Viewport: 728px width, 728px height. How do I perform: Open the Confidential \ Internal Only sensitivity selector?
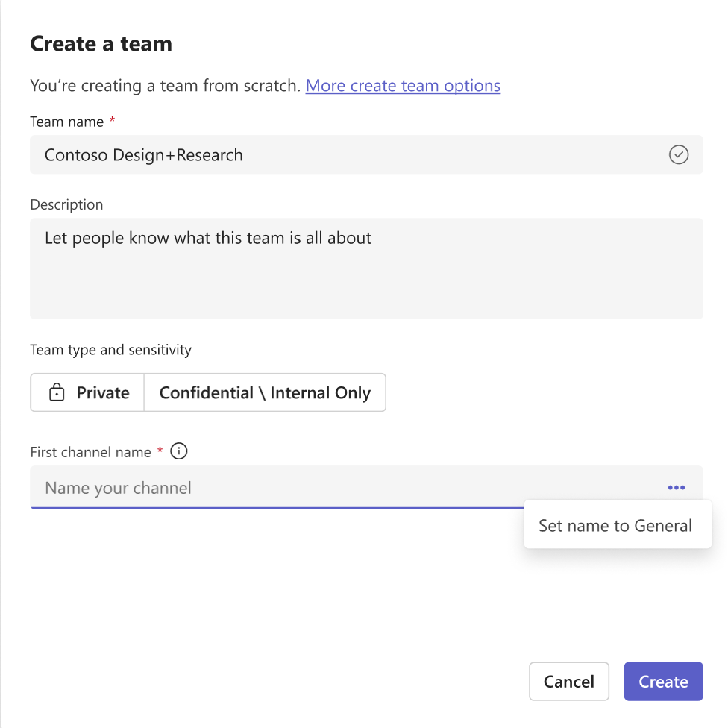[x=265, y=392]
